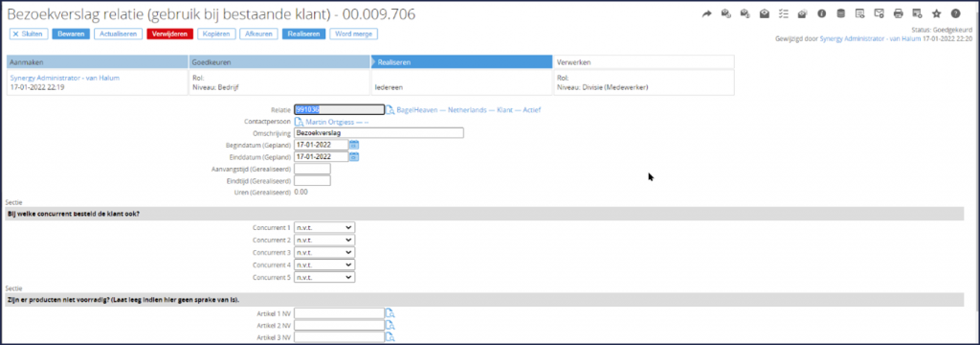Open Einddatum (Gepland) calendar picker
This screenshot has height=345, width=980.
[354, 157]
